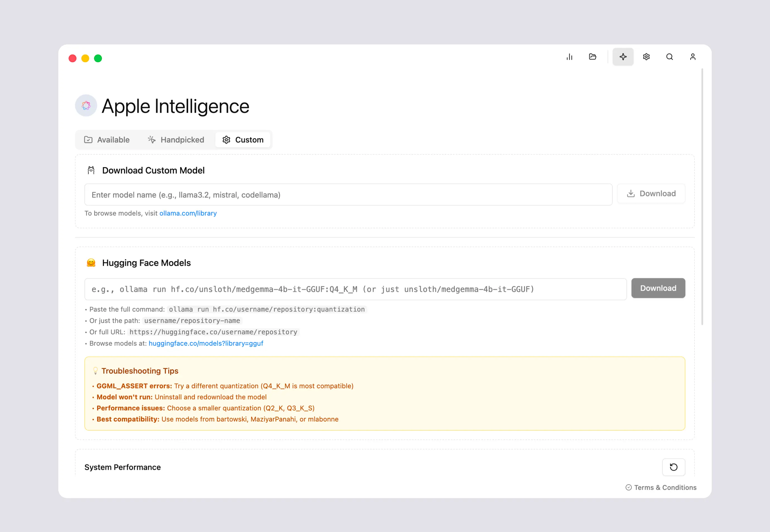Open the bar chart statistics icon

569,57
